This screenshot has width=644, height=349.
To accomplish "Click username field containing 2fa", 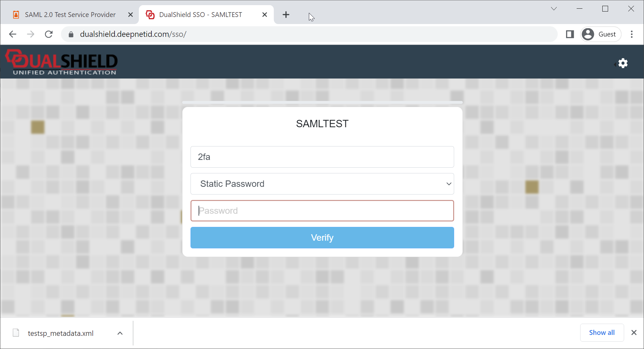I will tap(322, 157).
